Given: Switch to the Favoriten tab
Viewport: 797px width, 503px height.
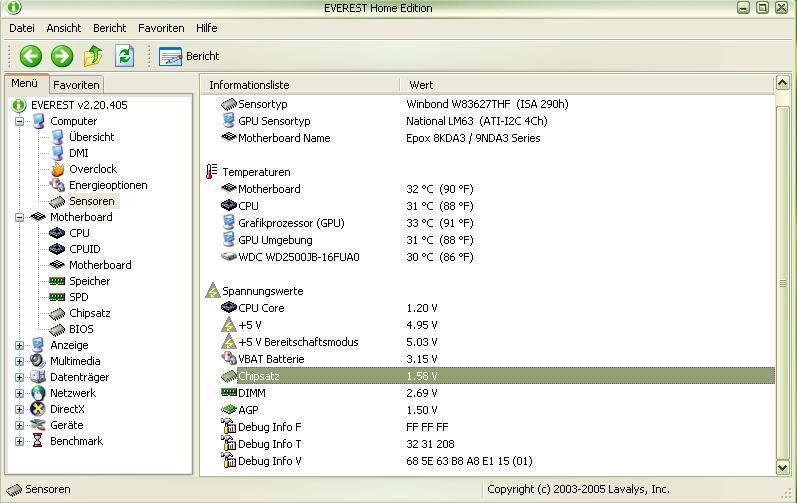Looking at the screenshot, I should [76, 84].
